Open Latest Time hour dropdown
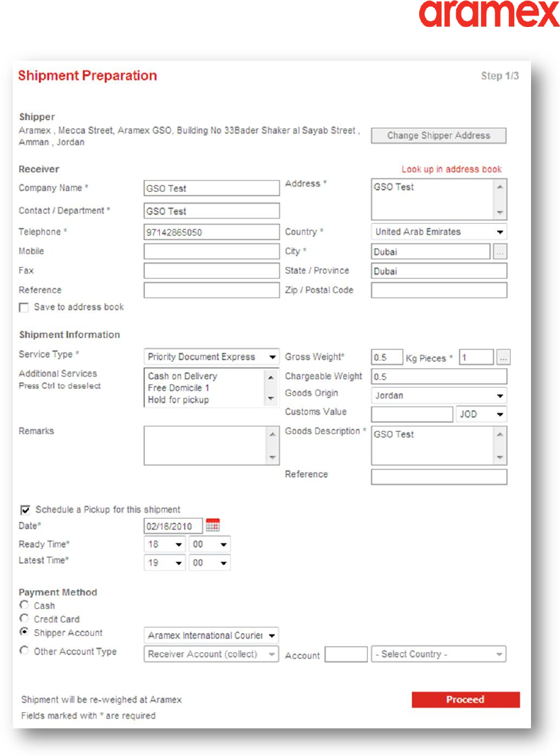The height and width of the screenshot is (756, 560). (165, 562)
